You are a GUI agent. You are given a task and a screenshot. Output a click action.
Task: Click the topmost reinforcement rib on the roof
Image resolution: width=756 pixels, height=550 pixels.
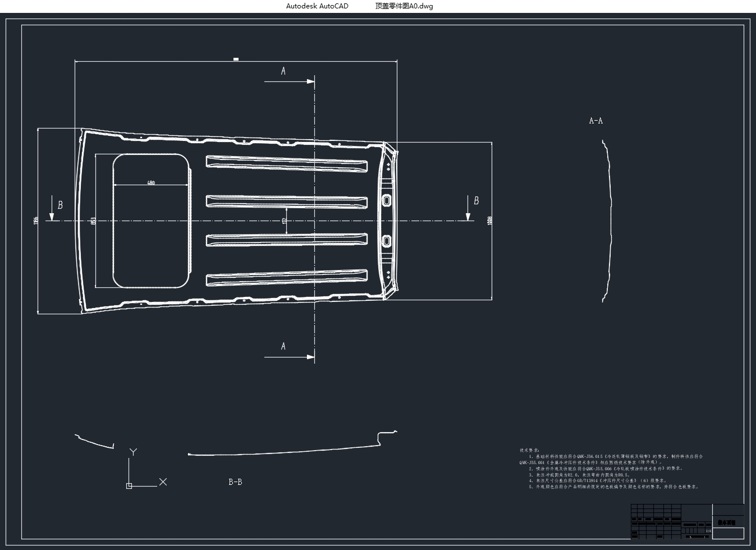coord(287,163)
